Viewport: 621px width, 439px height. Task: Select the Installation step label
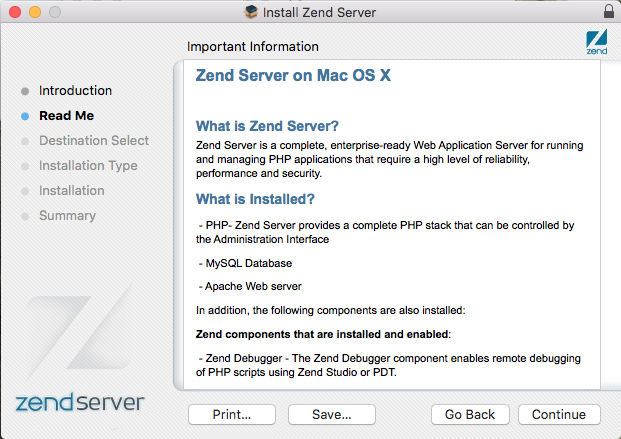tap(72, 190)
